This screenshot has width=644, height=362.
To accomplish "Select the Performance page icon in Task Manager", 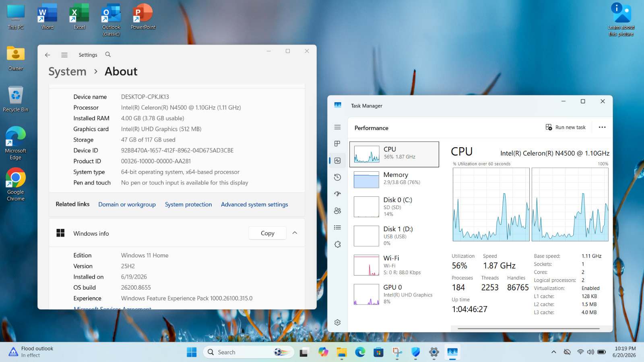I will tap(337, 160).
